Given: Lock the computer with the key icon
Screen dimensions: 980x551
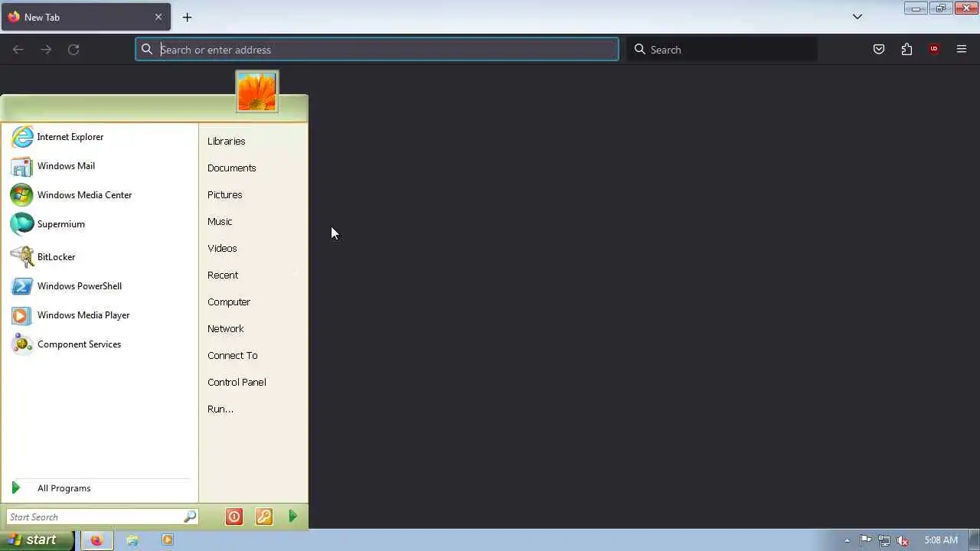Looking at the screenshot, I should 264,517.
